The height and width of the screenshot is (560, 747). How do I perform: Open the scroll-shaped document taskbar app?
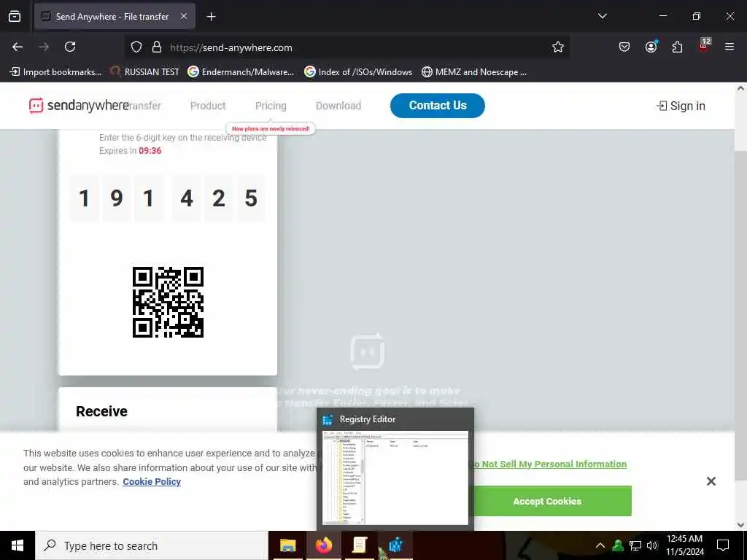coord(359,545)
